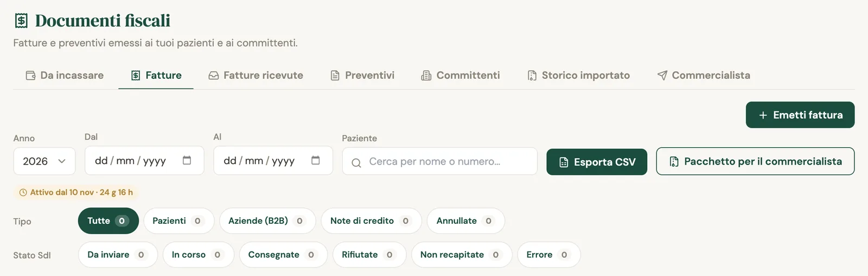Export invoices with Esporta CSV
The height and width of the screenshot is (276, 868).
[x=597, y=162]
